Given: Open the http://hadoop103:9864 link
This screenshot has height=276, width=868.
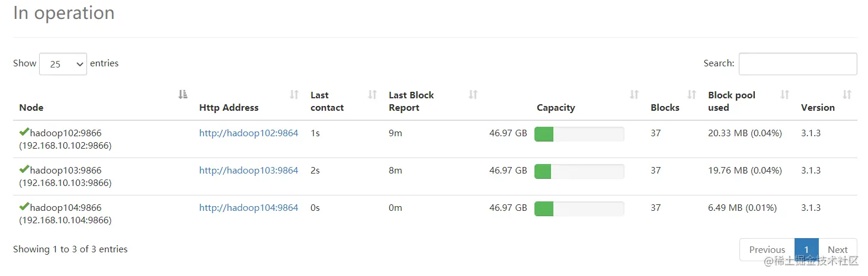Looking at the screenshot, I should (x=248, y=171).
